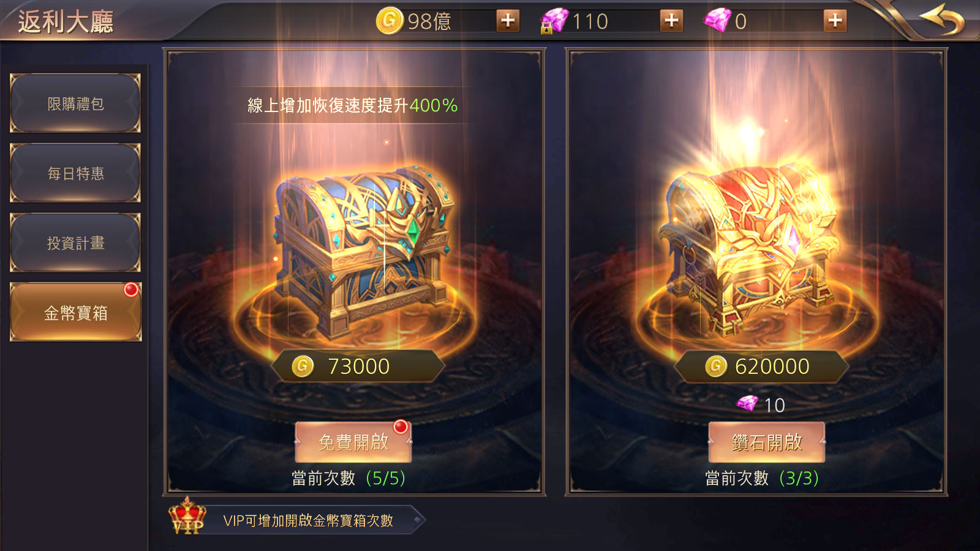Click the unlocked pink diamond icon
Viewport: 980px width, 551px height.
pyautogui.click(x=717, y=21)
